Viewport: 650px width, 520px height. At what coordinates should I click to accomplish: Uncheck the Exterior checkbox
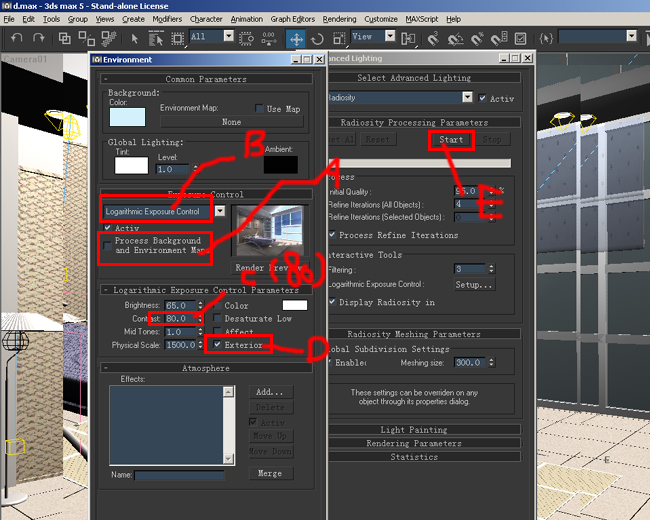click(218, 345)
